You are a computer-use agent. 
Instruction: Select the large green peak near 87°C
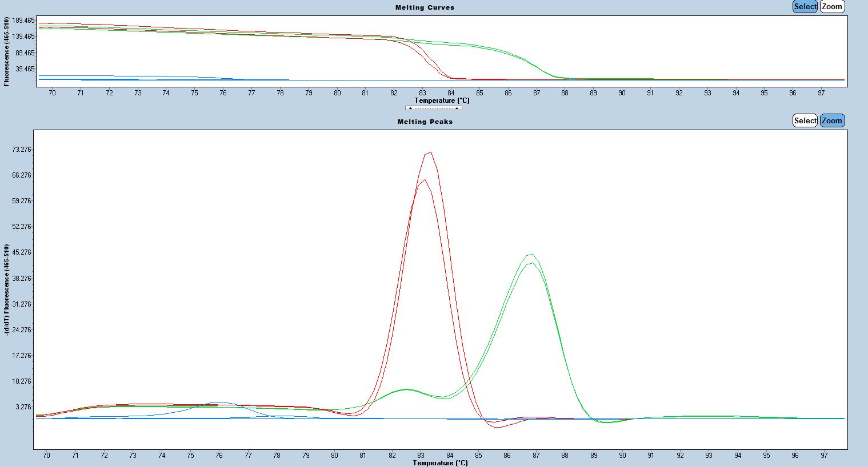(x=531, y=255)
